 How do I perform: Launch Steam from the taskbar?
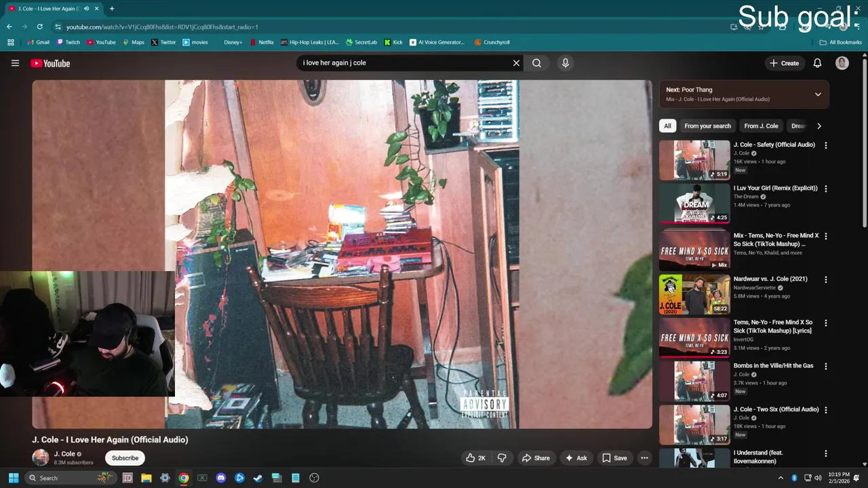[258, 478]
